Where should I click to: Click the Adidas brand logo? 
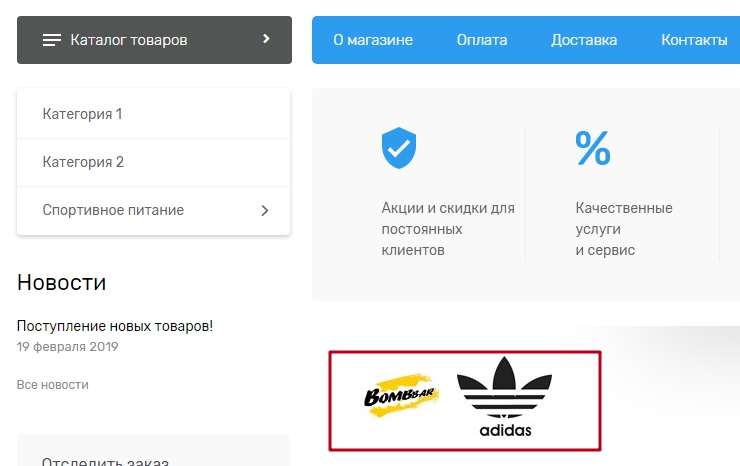[504, 398]
